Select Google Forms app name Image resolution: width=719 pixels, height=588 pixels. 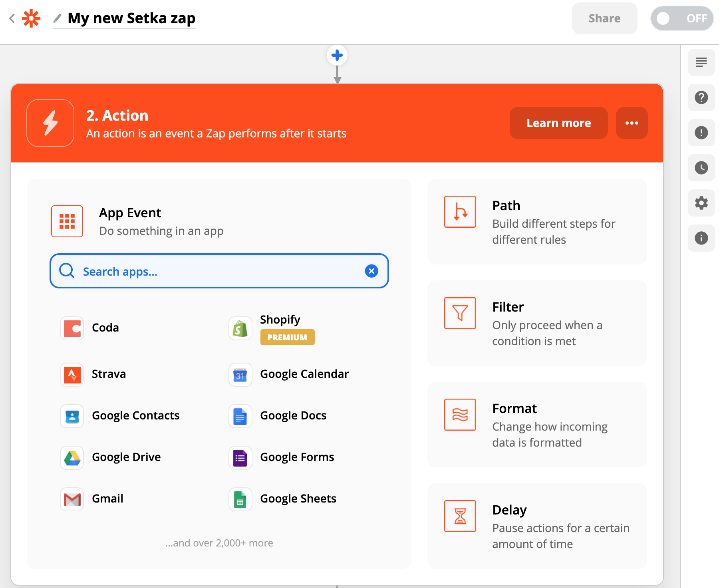coord(297,457)
